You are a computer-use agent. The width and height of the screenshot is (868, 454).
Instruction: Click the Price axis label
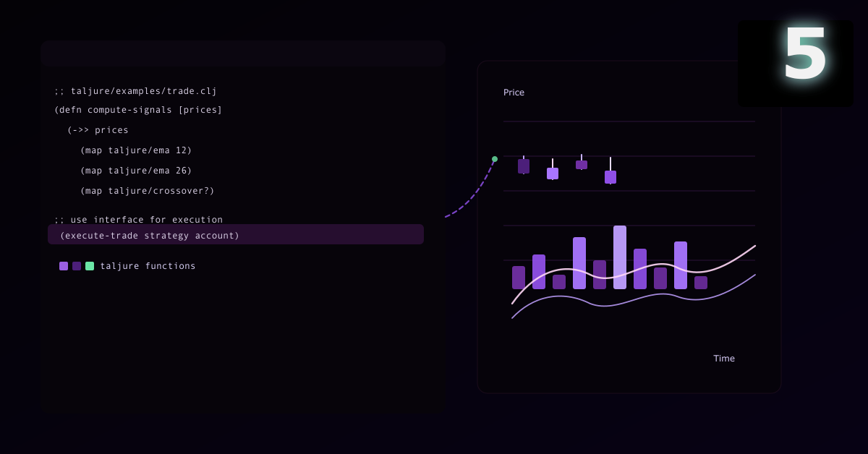coord(514,93)
